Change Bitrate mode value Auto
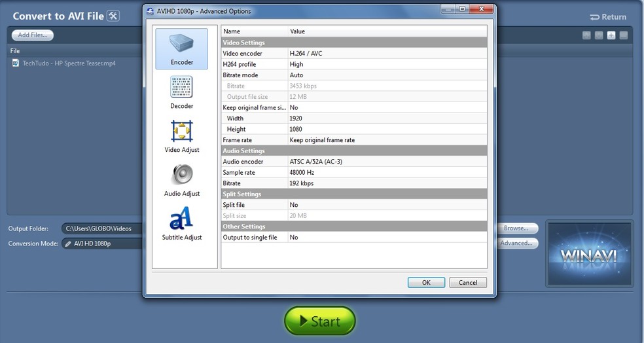The height and width of the screenshot is (343, 644). coord(387,75)
